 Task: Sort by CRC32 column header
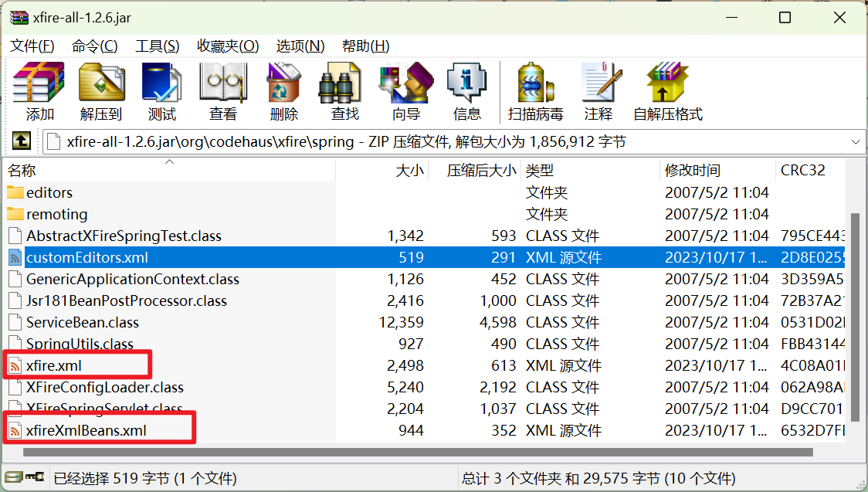810,170
